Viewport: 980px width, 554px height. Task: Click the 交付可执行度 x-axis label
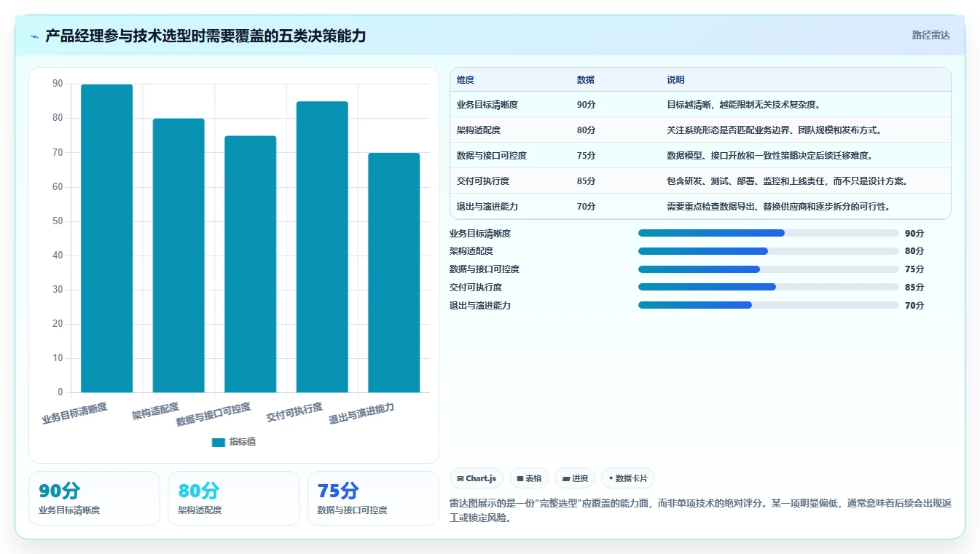point(294,412)
